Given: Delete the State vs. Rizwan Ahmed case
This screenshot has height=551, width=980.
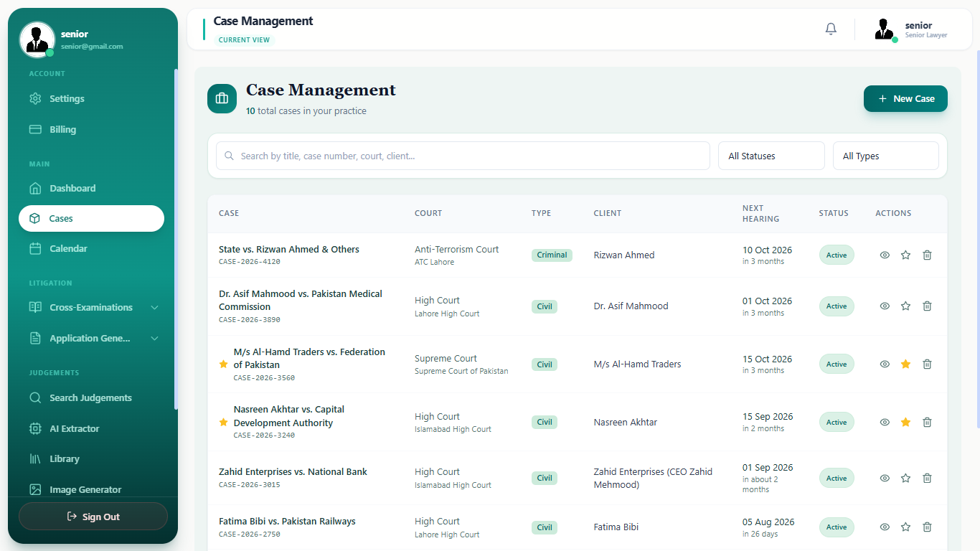Looking at the screenshot, I should point(927,255).
